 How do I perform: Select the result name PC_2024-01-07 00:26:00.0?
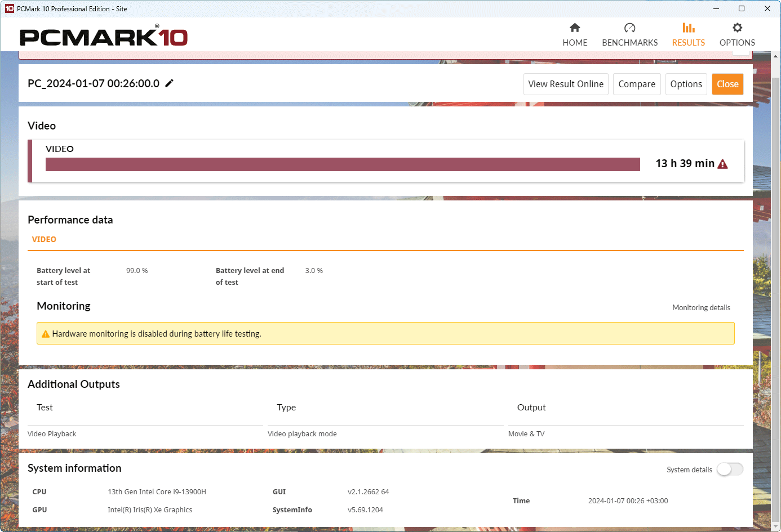pyautogui.click(x=94, y=83)
